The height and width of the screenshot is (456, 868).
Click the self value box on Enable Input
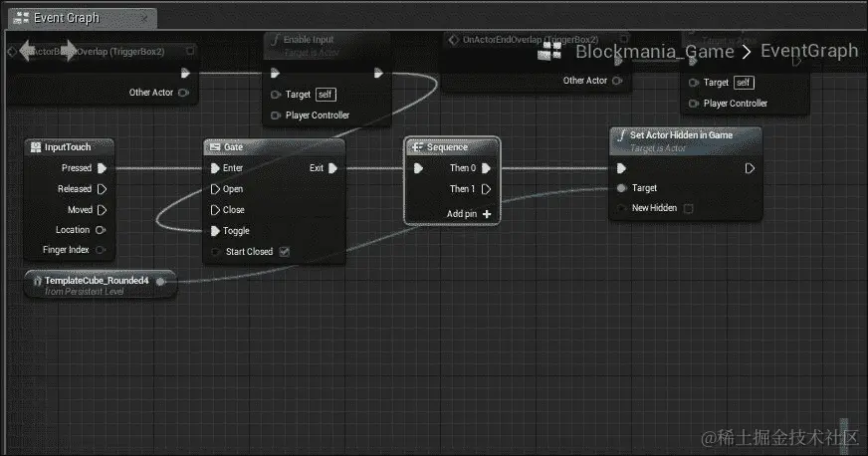(x=325, y=95)
